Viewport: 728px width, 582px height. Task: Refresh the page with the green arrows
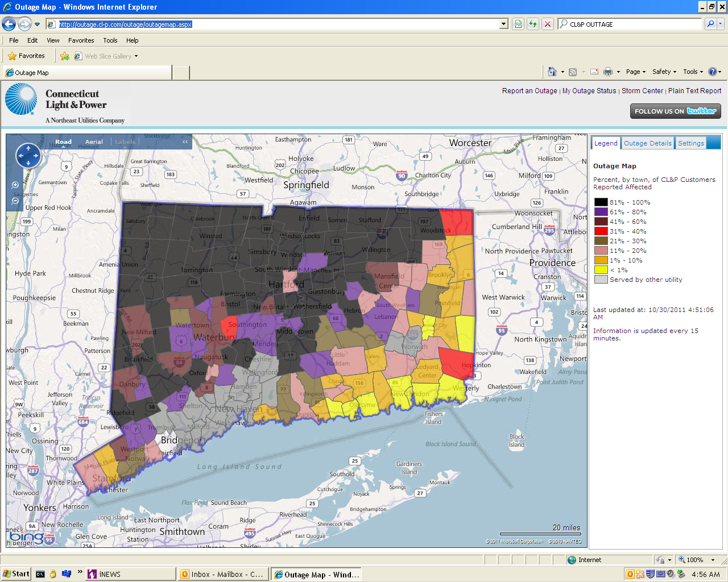coord(533,24)
